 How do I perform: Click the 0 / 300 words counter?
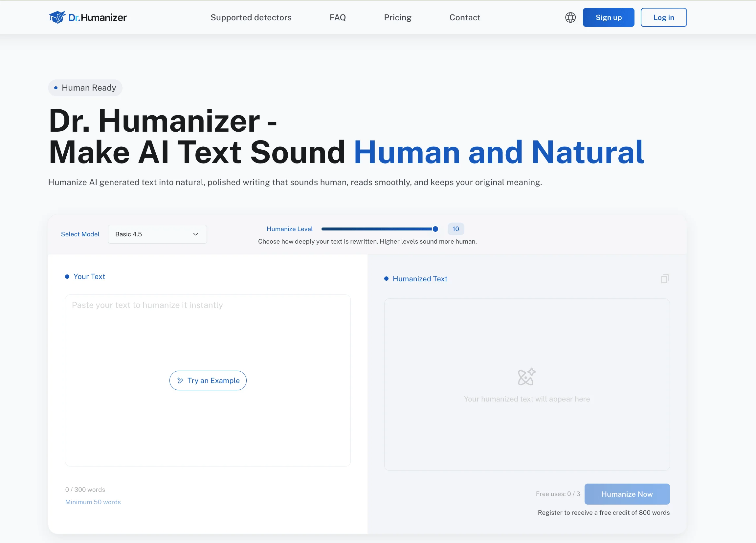tap(85, 489)
